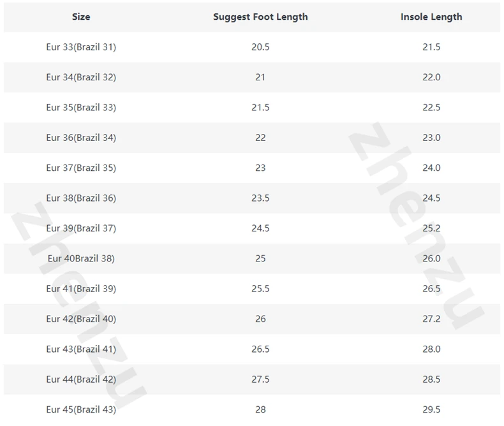Select the Eur 38(Brazil 36) size cell
The image size is (504, 426).
tap(81, 198)
